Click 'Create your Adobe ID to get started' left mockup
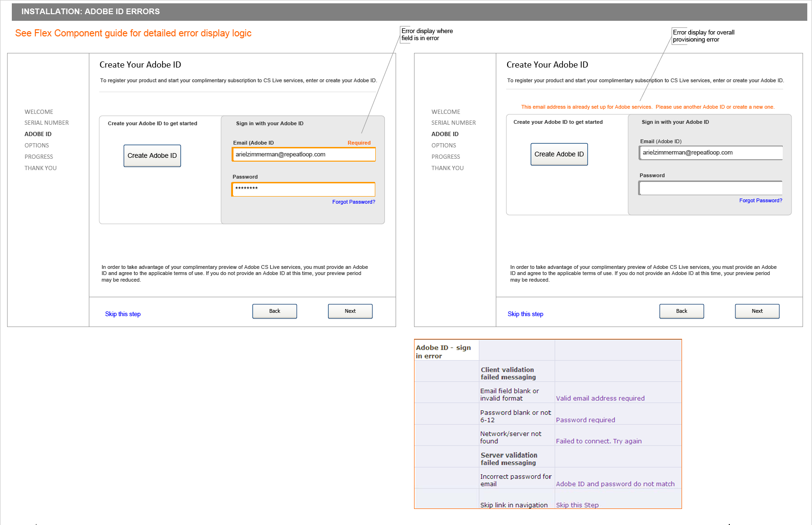 [x=153, y=123]
